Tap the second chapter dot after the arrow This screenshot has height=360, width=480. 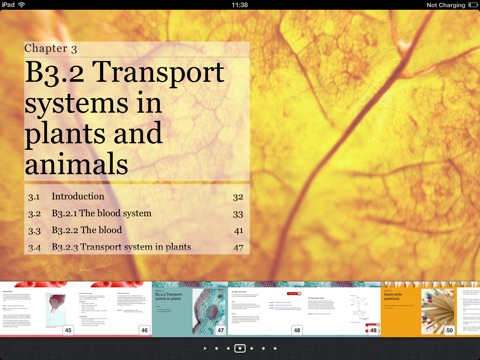click(x=228, y=348)
